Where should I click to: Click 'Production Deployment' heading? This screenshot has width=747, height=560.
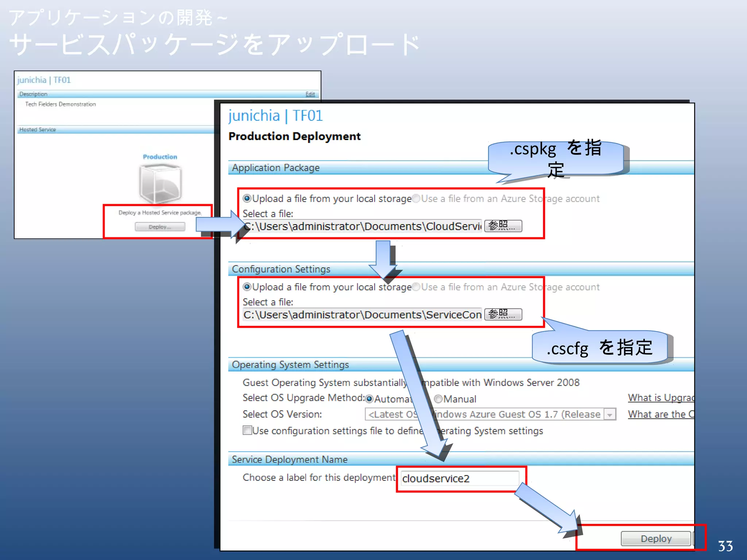[x=294, y=136]
